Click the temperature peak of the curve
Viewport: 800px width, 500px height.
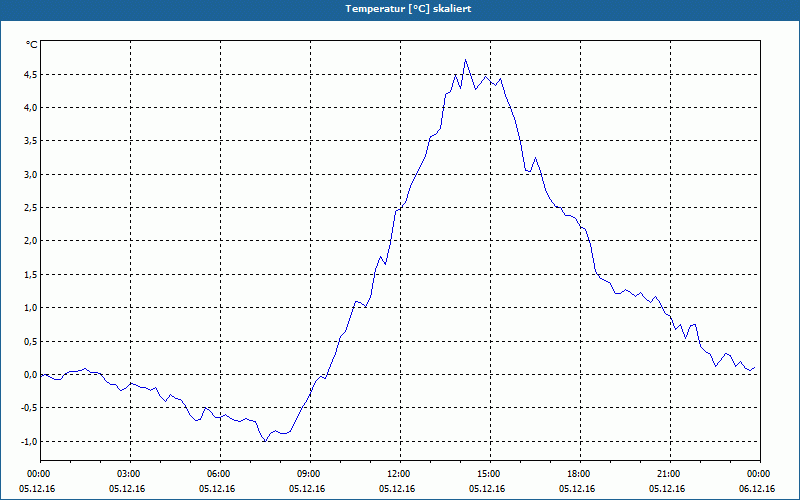[x=465, y=60]
